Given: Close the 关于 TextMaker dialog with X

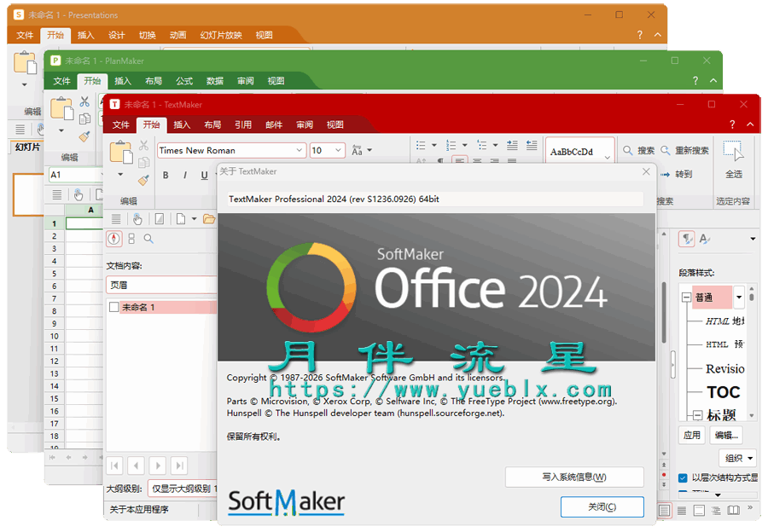Looking at the screenshot, I should [x=646, y=171].
